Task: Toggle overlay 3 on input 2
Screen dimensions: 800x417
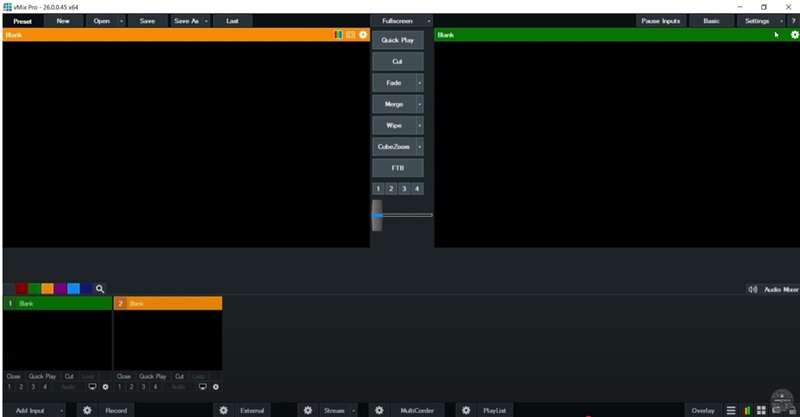Action: click(143, 387)
